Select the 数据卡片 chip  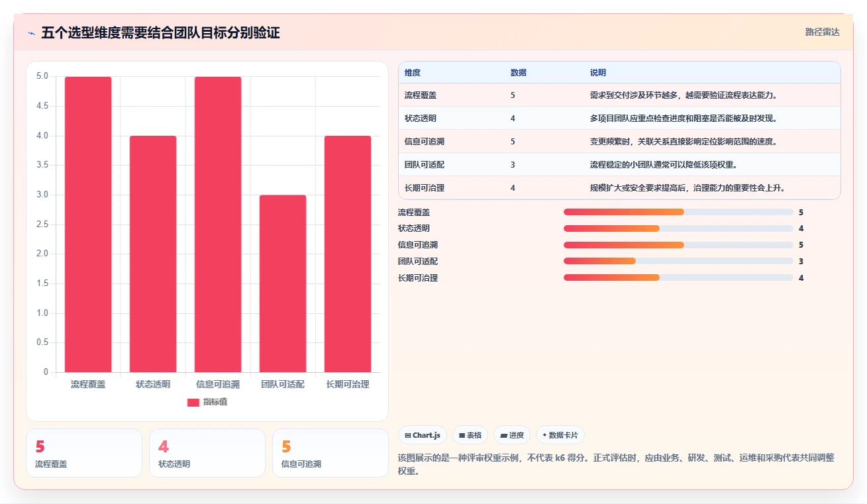pos(560,435)
